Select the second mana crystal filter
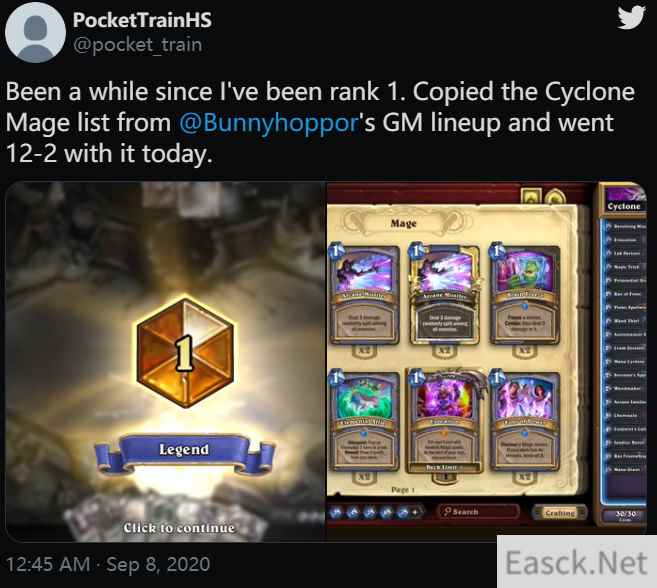The width and height of the screenshot is (657, 588). coord(353,512)
